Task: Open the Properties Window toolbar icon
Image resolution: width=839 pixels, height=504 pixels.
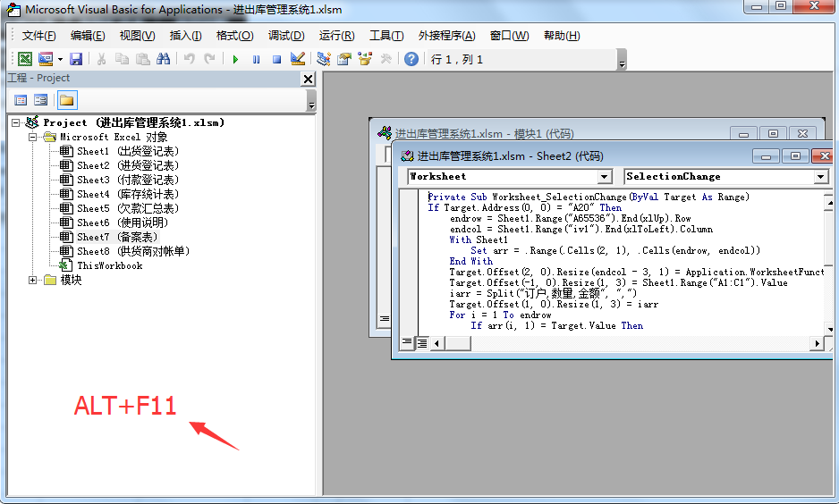Action: (344, 59)
